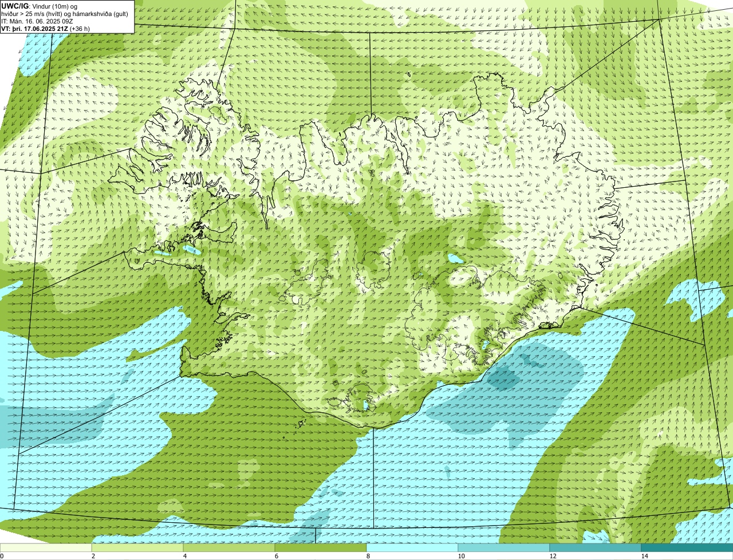This screenshot has width=733, height=560.
Task: Pick the pale yellow 0–2 scale swatch
Action: [x=46, y=547]
